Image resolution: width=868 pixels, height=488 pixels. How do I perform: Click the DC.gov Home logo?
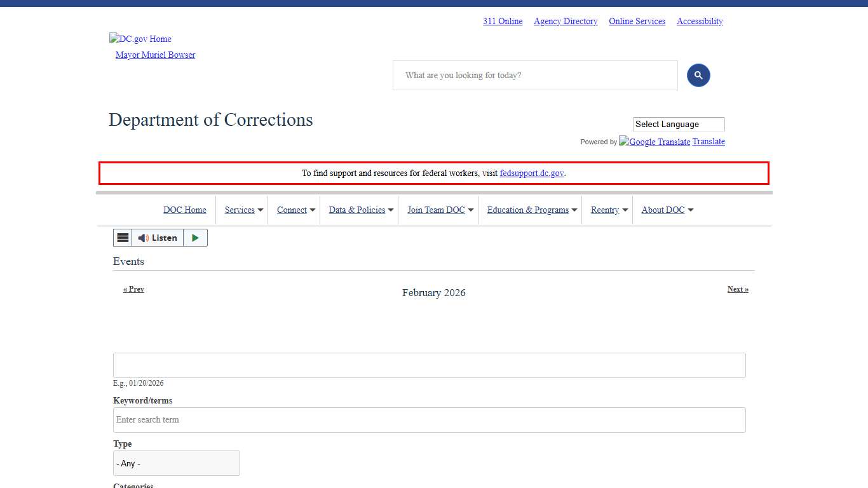pyautogui.click(x=140, y=39)
